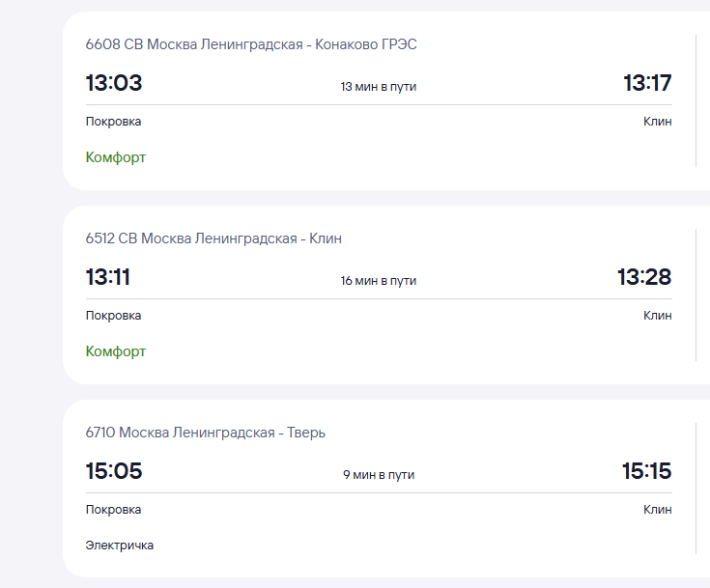Click Покровка station under 13:11 departure
Image resolution: width=710 pixels, height=588 pixels.
tap(113, 316)
